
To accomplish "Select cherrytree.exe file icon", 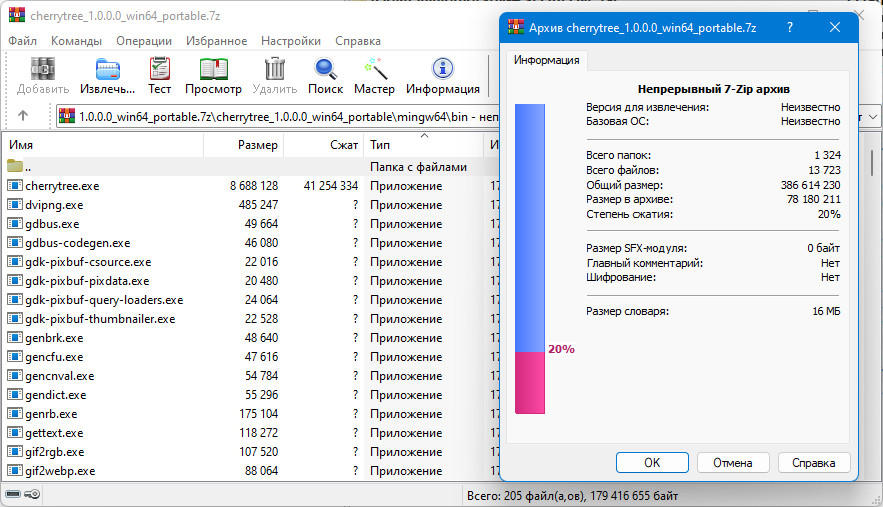I will coord(15,185).
